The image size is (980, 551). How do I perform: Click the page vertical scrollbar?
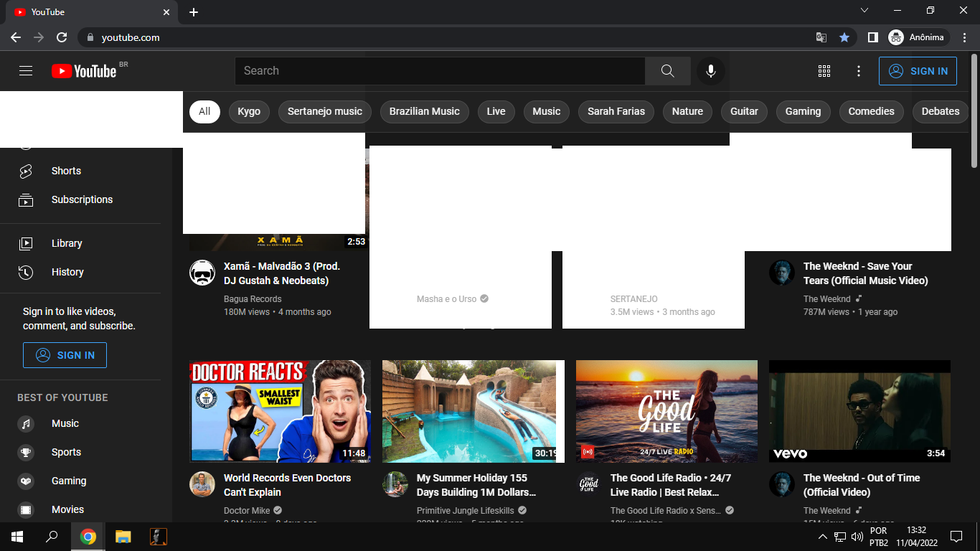coord(974,111)
